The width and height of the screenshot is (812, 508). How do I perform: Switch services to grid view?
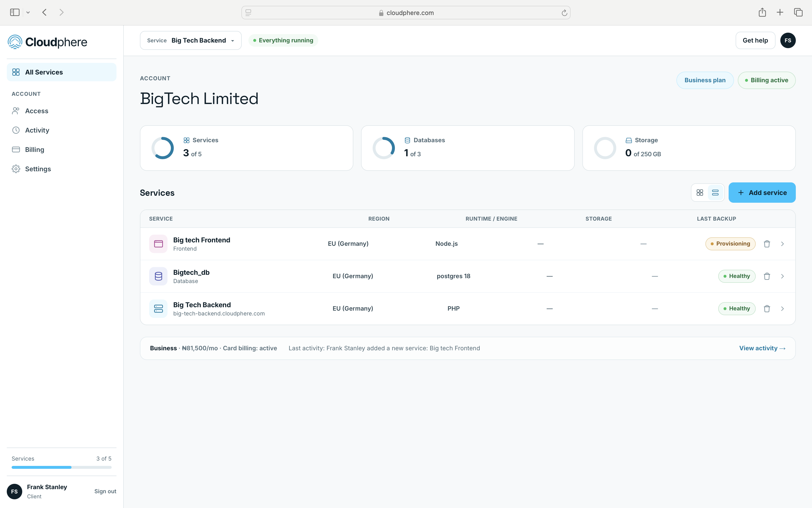700,193
